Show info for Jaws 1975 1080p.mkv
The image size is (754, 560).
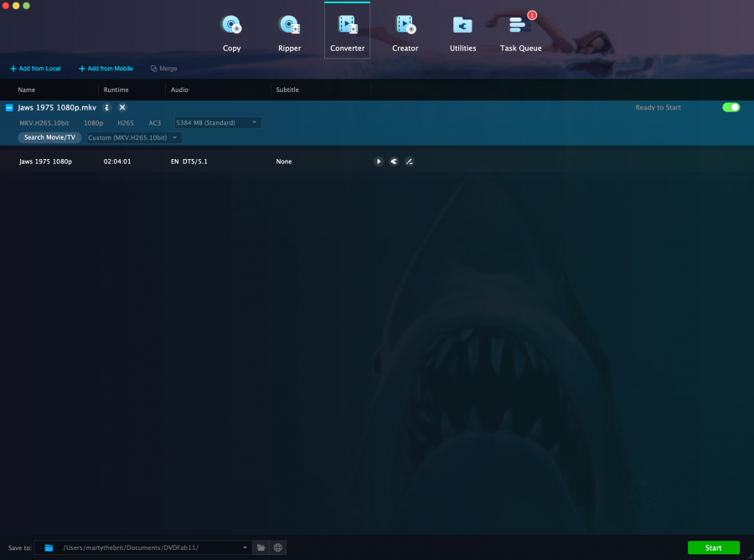107,108
